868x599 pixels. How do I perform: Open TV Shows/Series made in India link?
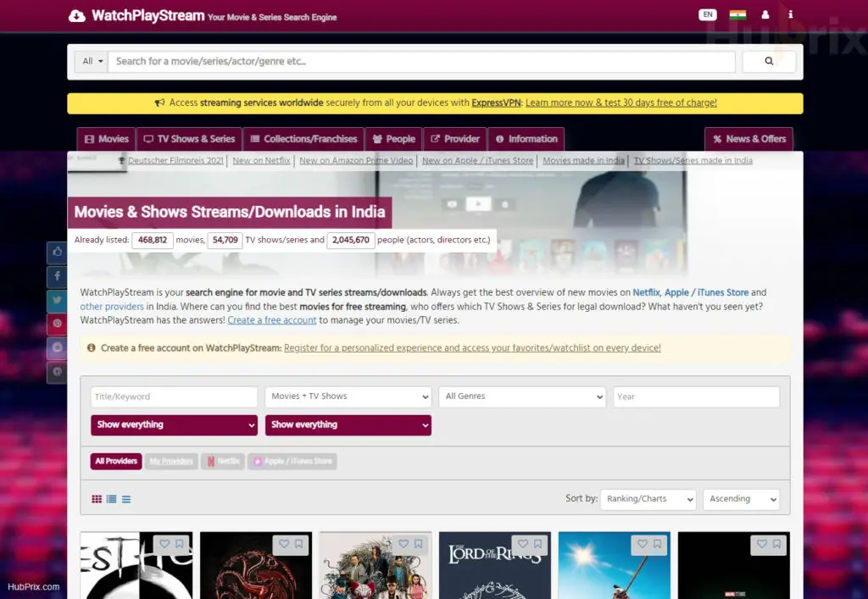[693, 160]
